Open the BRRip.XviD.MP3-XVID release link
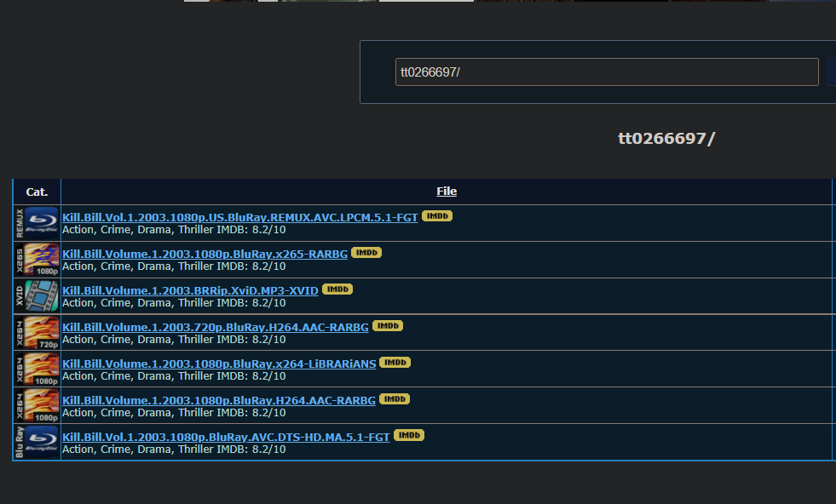The image size is (836, 504). 191,289
